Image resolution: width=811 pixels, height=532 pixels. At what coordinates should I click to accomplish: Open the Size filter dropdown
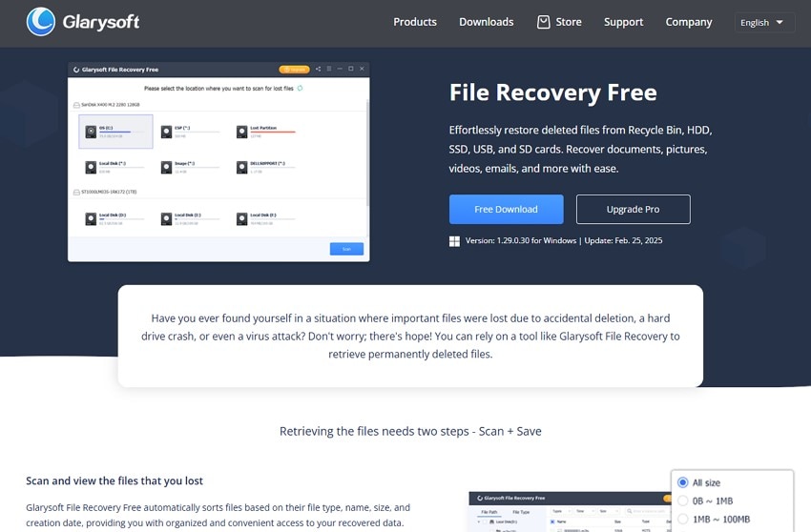tap(609, 511)
